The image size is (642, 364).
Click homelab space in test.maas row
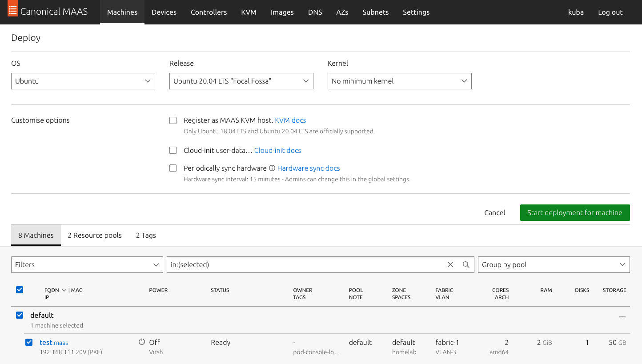[x=404, y=352]
